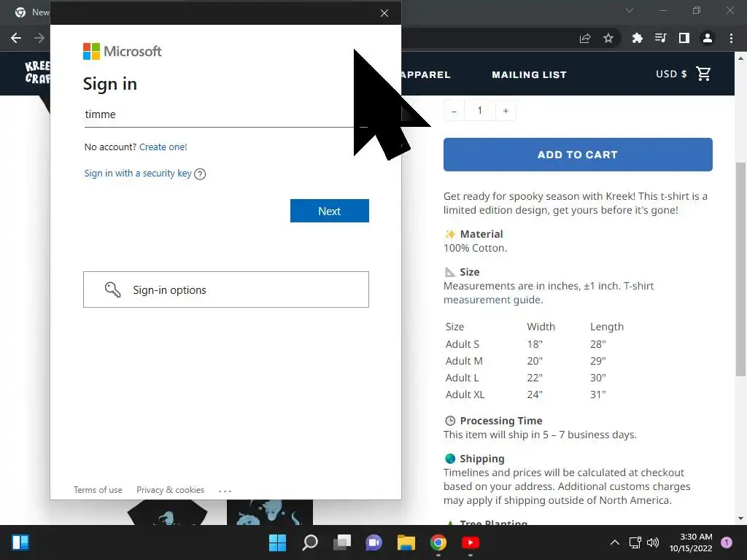Click the right product thumbnail below the dialog
The width and height of the screenshot is (747, 560).
tap(270, 513)
